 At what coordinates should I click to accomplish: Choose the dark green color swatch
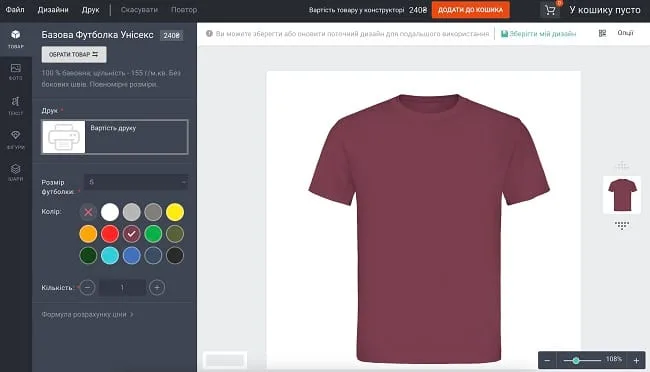coord(88,255)
